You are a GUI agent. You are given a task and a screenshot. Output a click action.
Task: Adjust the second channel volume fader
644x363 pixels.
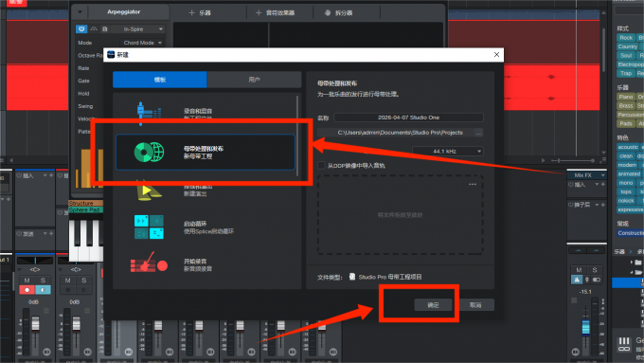click(77, 323)
